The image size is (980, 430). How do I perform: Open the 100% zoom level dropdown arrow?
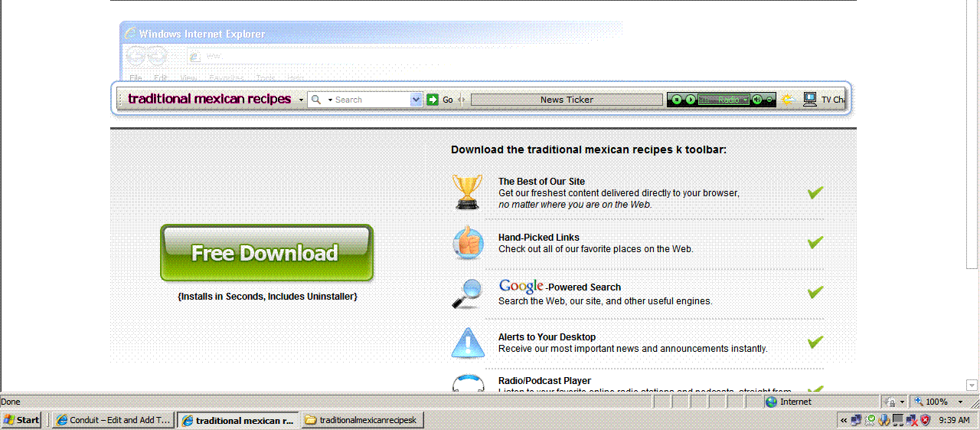click(x=960, y=402)
